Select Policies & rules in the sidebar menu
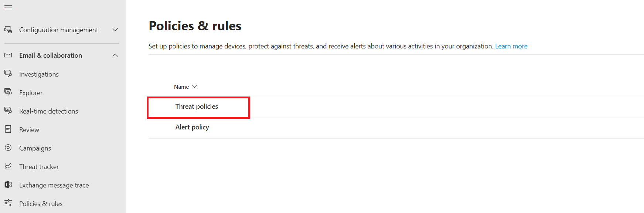 pos(41,203)
